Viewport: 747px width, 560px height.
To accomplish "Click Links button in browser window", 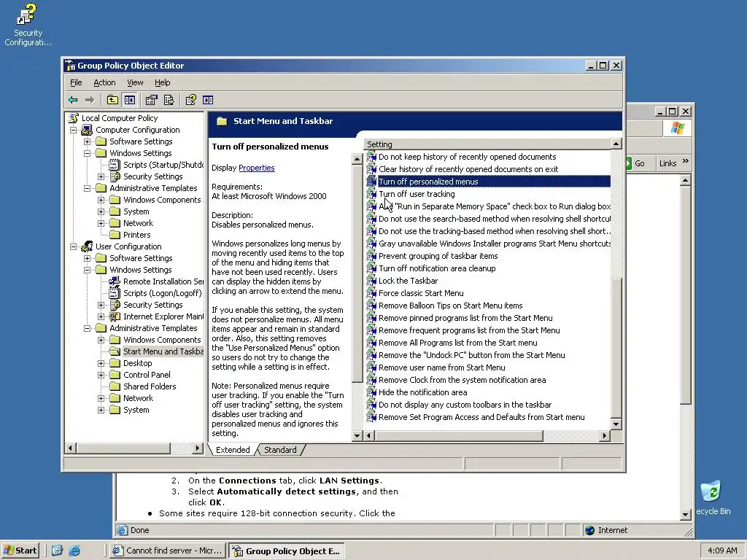I will click(668, 163).
